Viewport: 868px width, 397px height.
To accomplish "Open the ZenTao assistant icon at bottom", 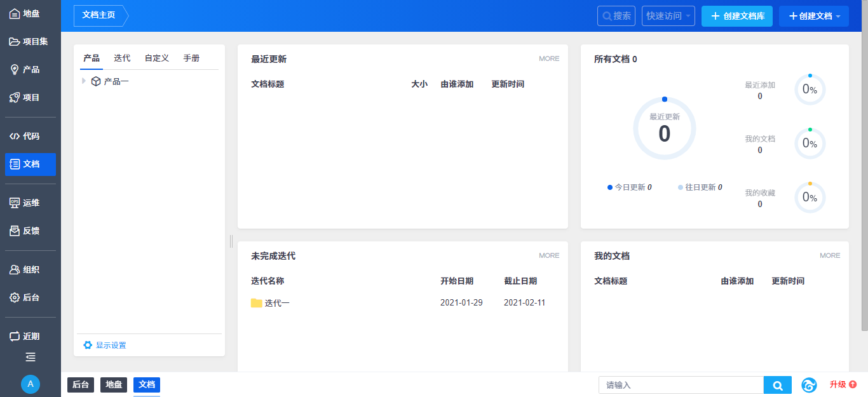I will (809, 385).
